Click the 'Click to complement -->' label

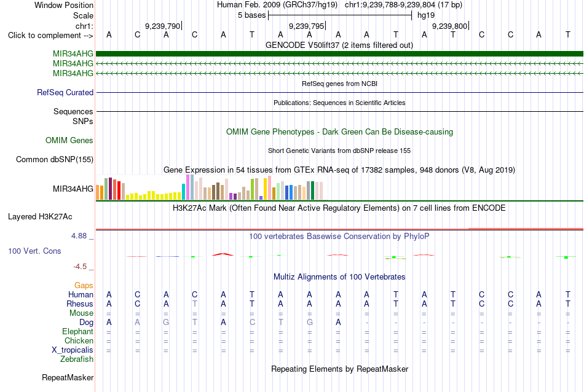(50, 36)
